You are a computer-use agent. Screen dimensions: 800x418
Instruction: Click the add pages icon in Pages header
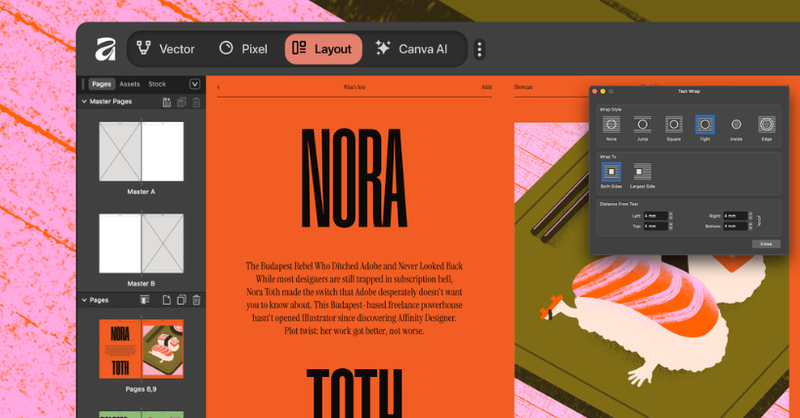(x=166, y=300)
